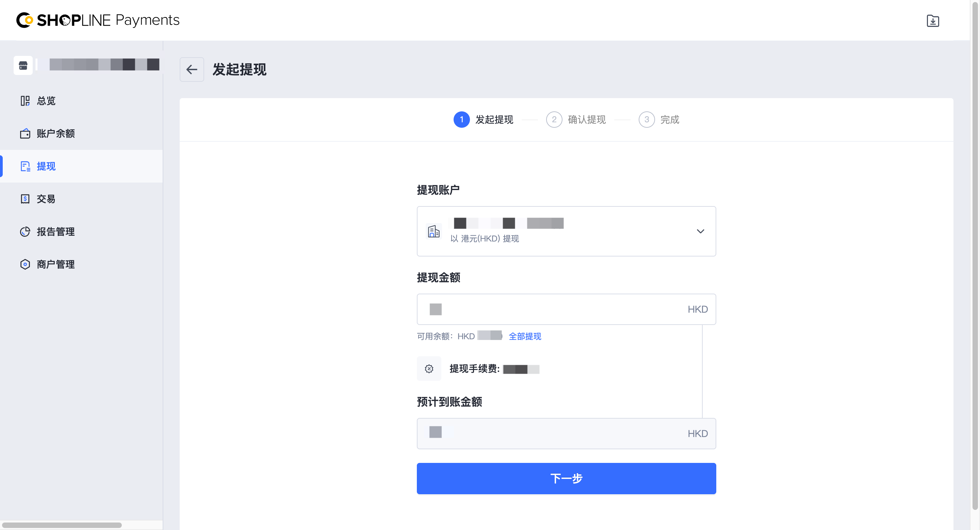
Task: Open the 提现 menu item
Action: pyautogui.click(x=46, y=166)
